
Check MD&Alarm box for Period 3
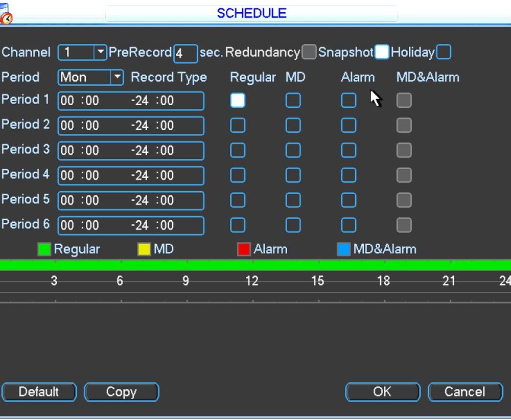coord(404,150)
